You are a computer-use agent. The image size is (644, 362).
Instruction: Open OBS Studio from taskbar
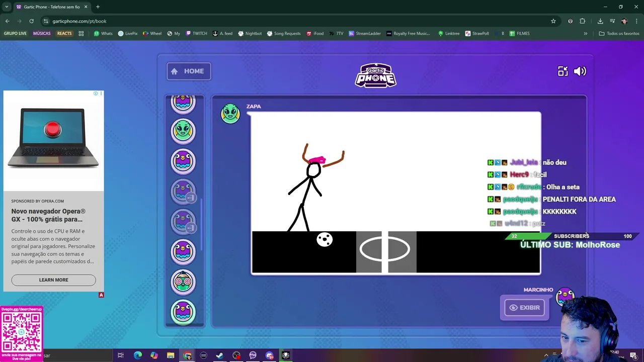click(236, 355)
